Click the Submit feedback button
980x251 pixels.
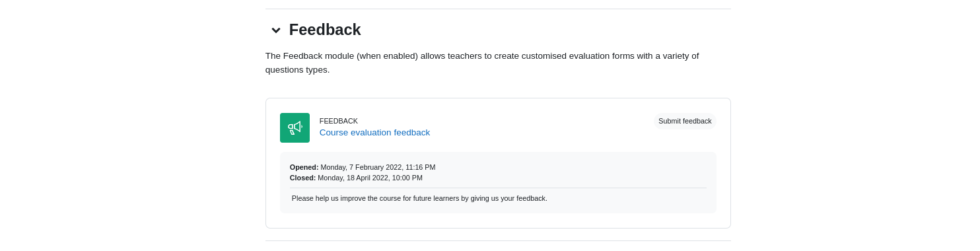click(x=685, y=121)
